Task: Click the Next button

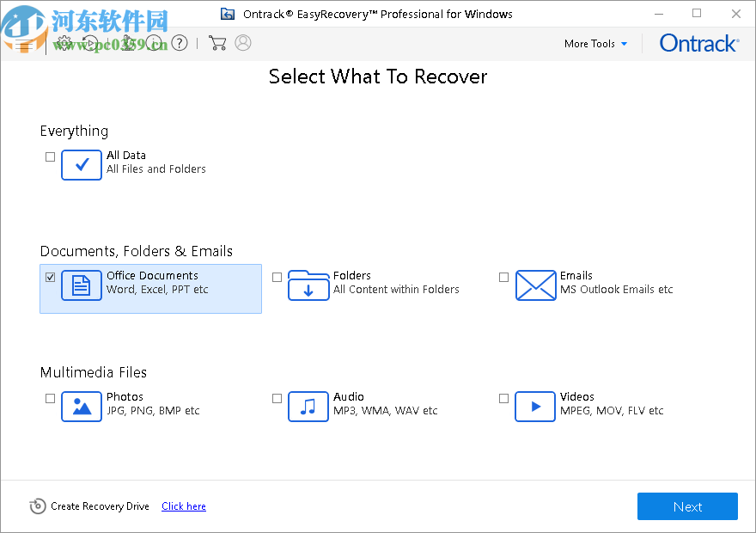Action: click(687, 506)
